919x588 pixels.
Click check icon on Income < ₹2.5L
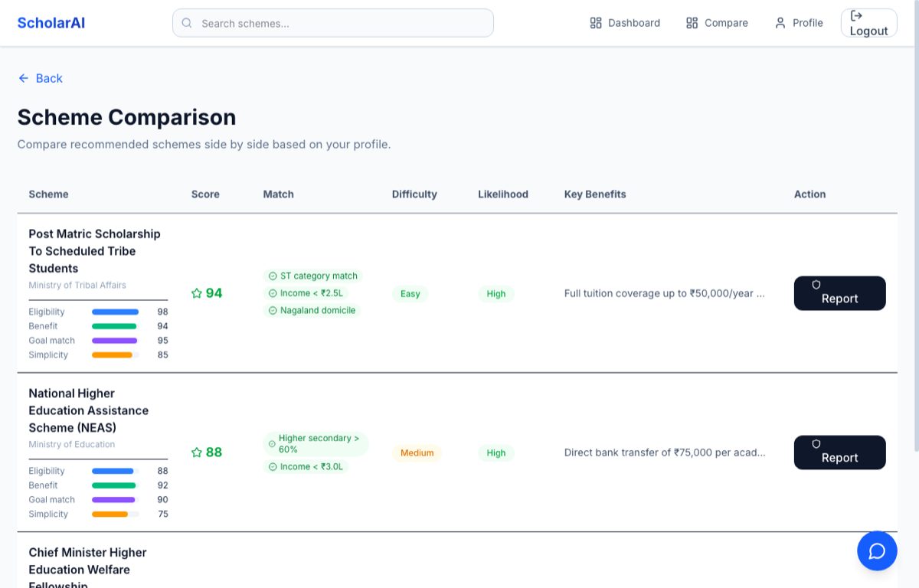(273, 293)
